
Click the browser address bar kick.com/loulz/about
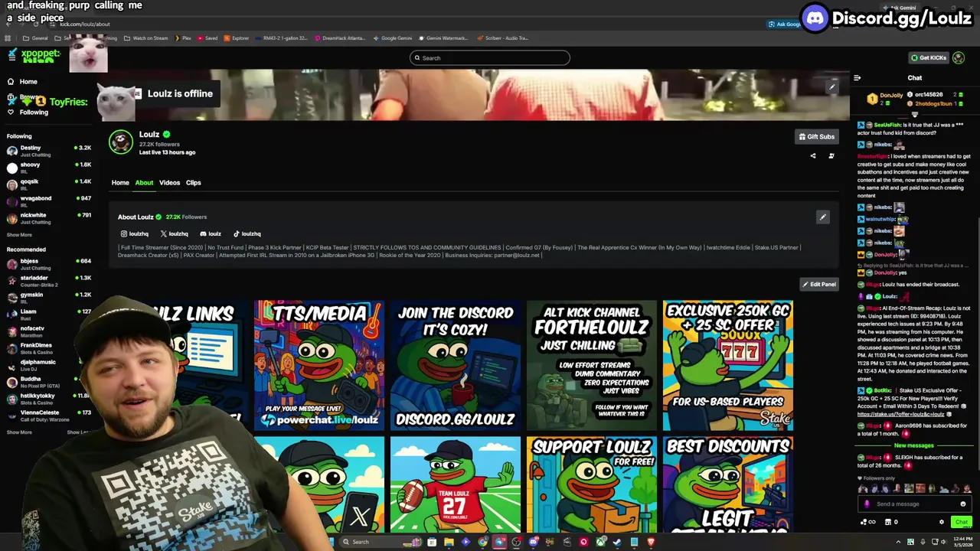84,24
